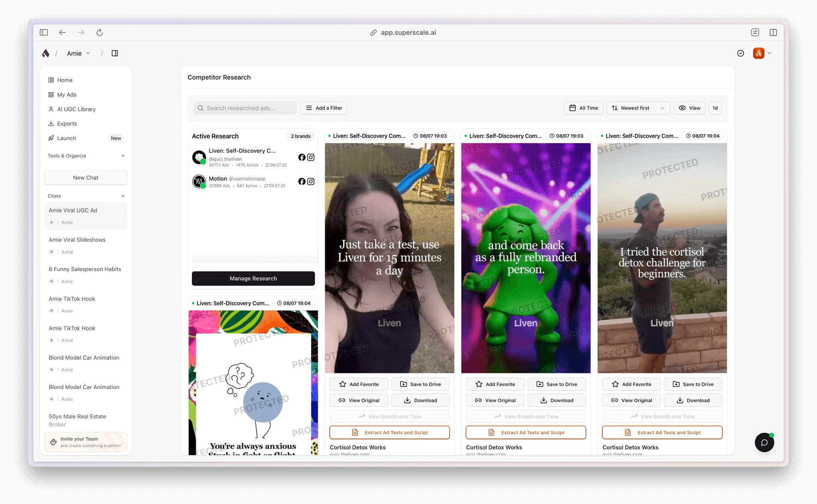Click the Superscale logo icon in the top left
817x504 pixels.
click(x=46, y=53)
